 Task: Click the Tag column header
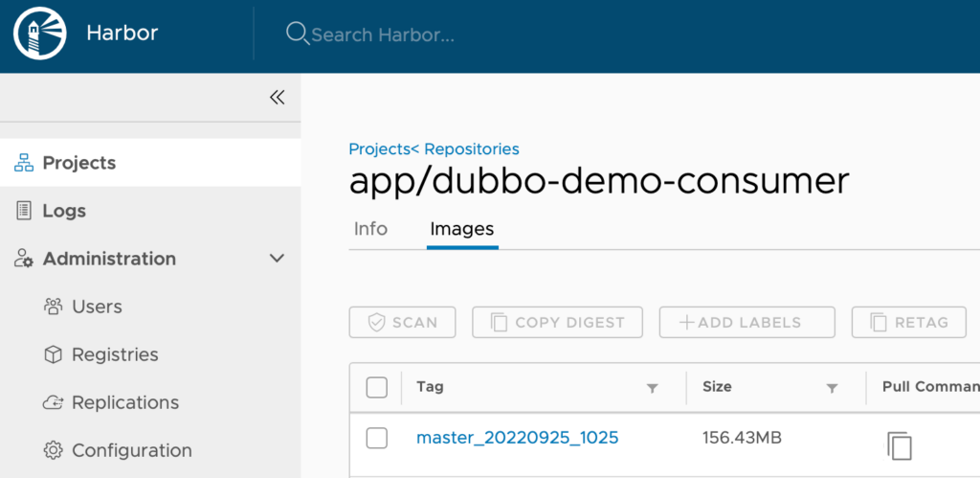430,387
